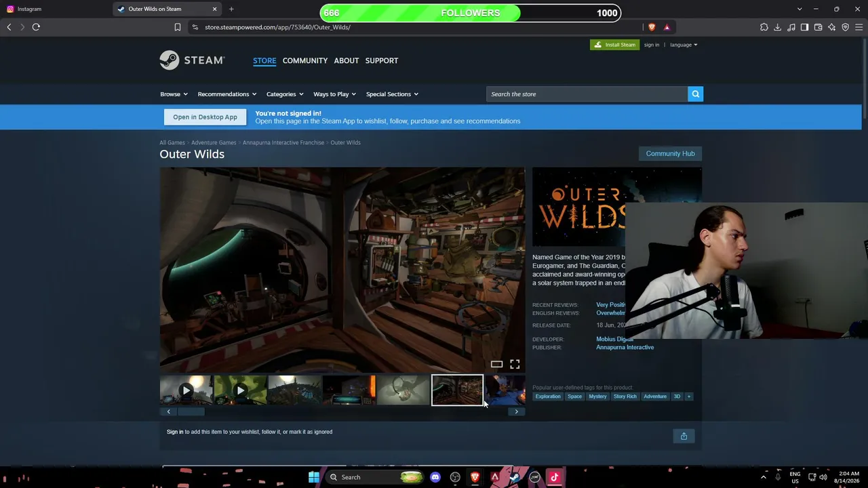Open the browser hamburger menu

click(859, 27)
